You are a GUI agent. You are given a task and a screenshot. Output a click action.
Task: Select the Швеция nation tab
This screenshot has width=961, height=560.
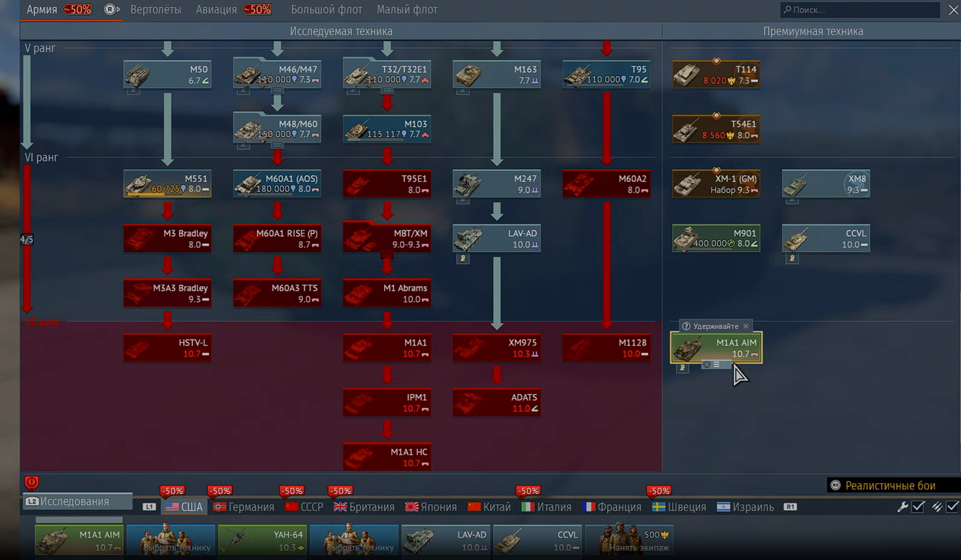pyautogui.click(x=679, y=507)
